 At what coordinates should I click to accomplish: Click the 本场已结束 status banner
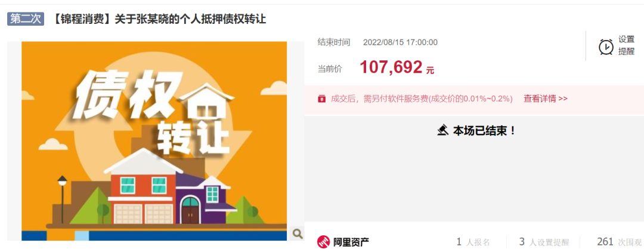click(x=476, y=131)
